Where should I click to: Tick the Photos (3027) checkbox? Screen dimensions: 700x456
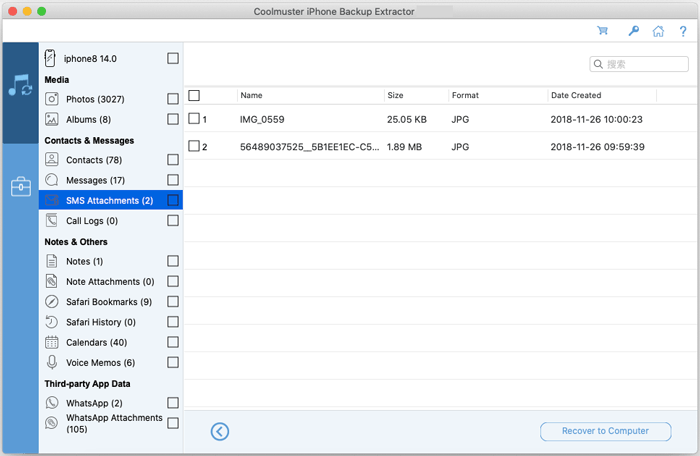pyautogui.click(x=173, y=99)
